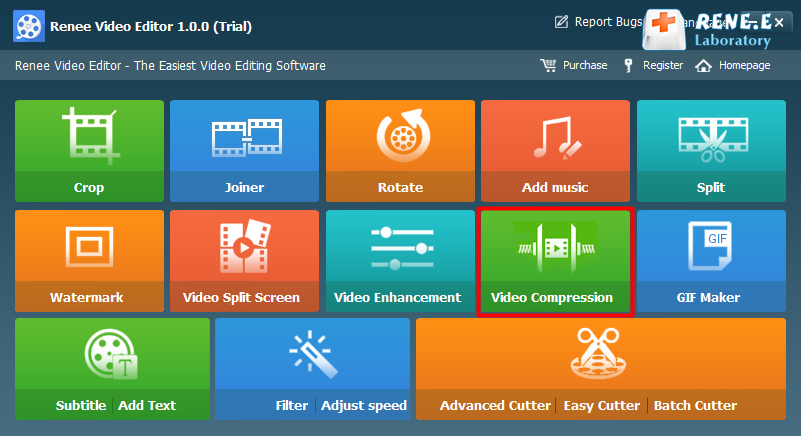The height and width of the screenshot is (436, 801).
Task: Click the Add music label
Action: pyautogui.click(x=555, y=188)
